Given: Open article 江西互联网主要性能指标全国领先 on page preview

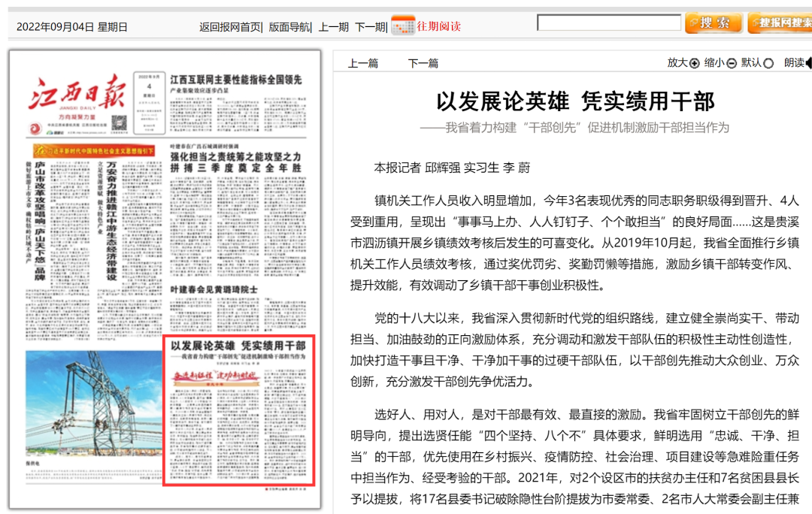Looking at the screenshot, I should tap(235, 80).
